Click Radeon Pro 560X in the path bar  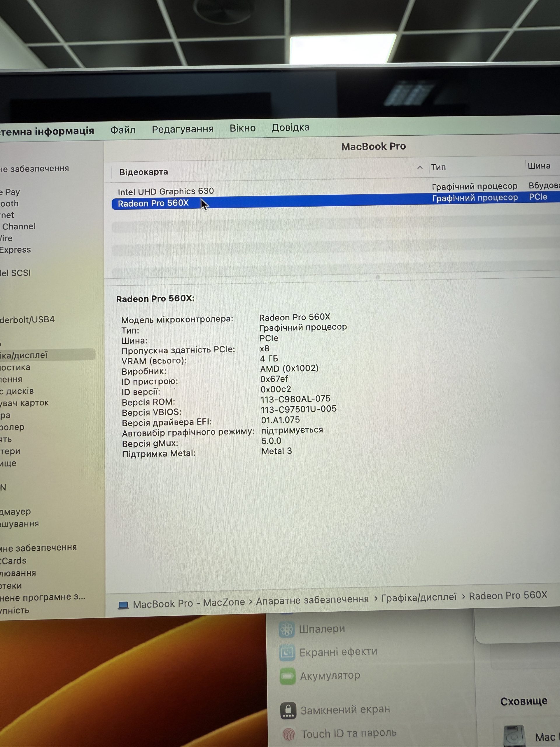508,595
